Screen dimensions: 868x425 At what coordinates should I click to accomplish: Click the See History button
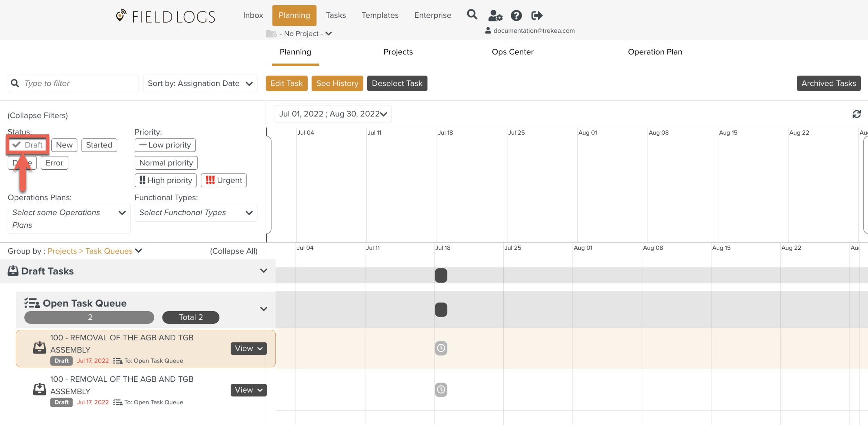point(337,84)
